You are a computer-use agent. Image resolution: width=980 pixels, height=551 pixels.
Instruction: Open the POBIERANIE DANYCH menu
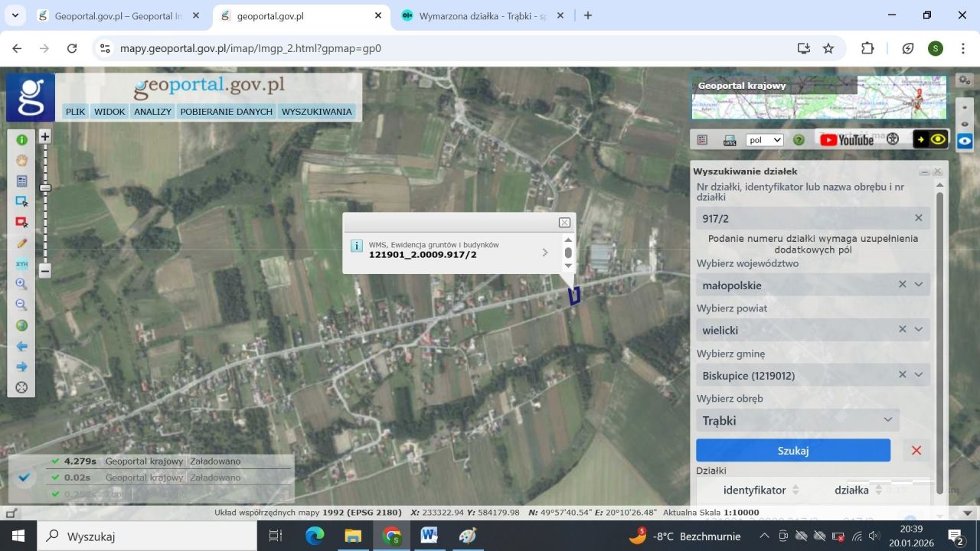tap(226, 112)
